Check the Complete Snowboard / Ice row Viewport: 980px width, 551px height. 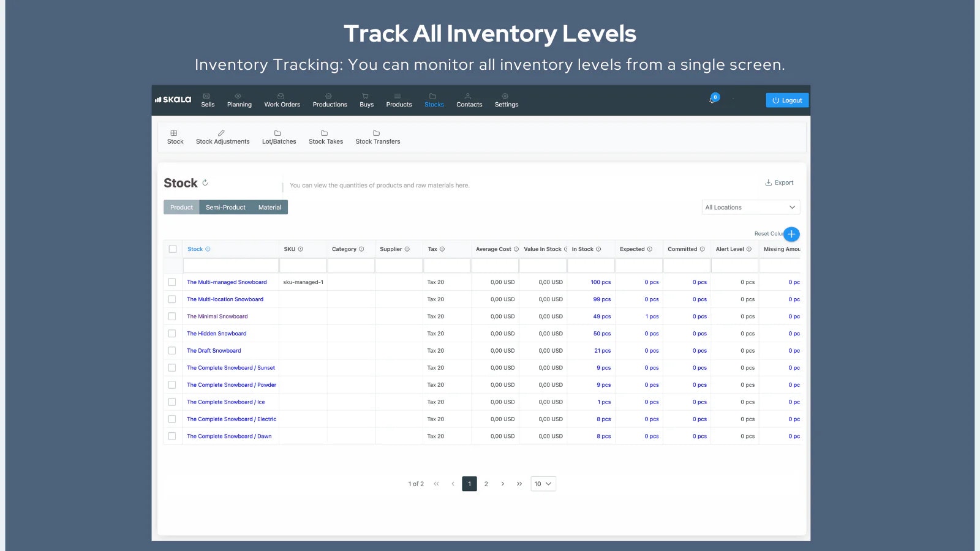(172, 402)
